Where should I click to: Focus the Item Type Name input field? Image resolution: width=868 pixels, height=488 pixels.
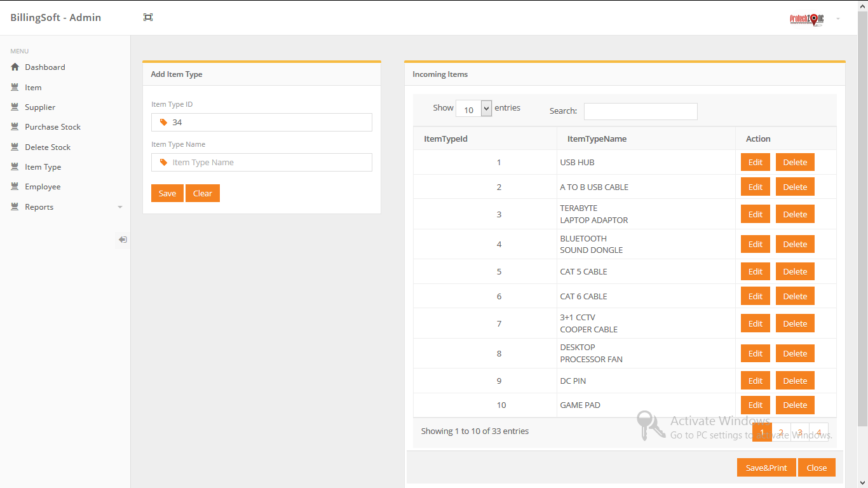[262, 162]
